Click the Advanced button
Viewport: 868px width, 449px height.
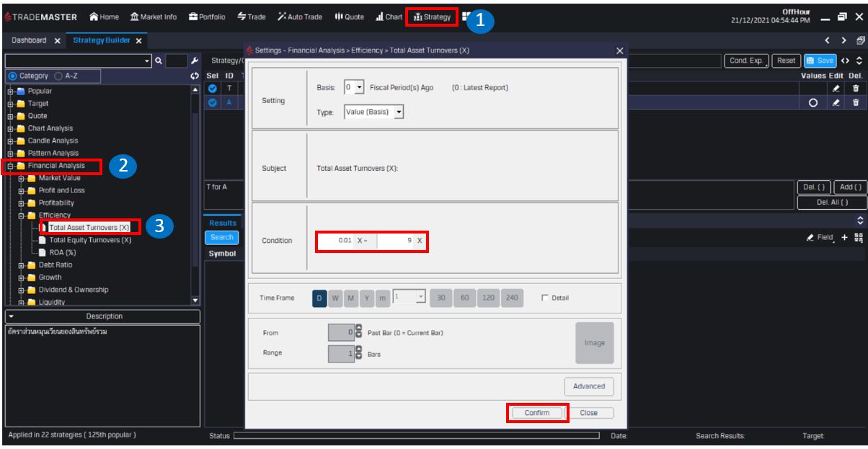(x=589, y=386)
